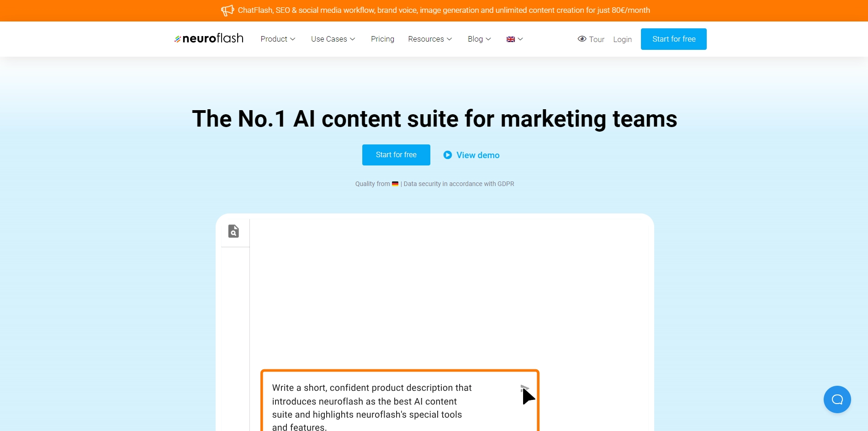
Task: Click the neuroflash logo
Action: tap(209, 39)
